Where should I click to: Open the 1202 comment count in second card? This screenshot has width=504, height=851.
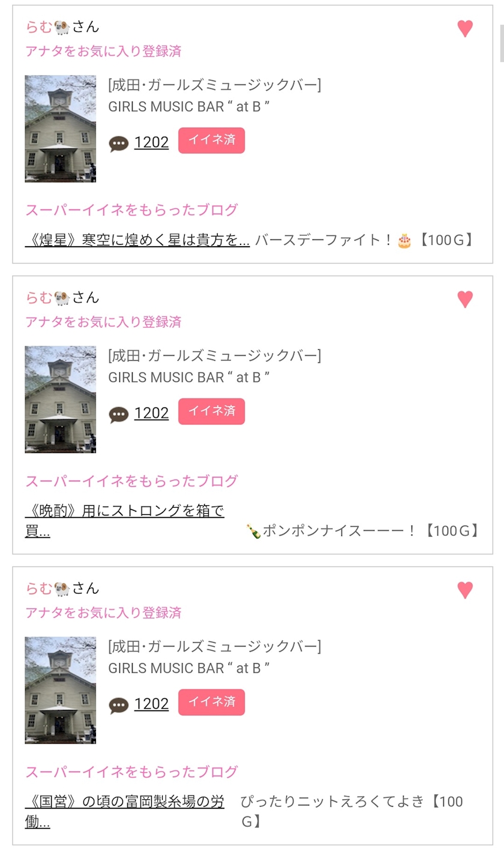pyautogui.click(x=151, y=413)
